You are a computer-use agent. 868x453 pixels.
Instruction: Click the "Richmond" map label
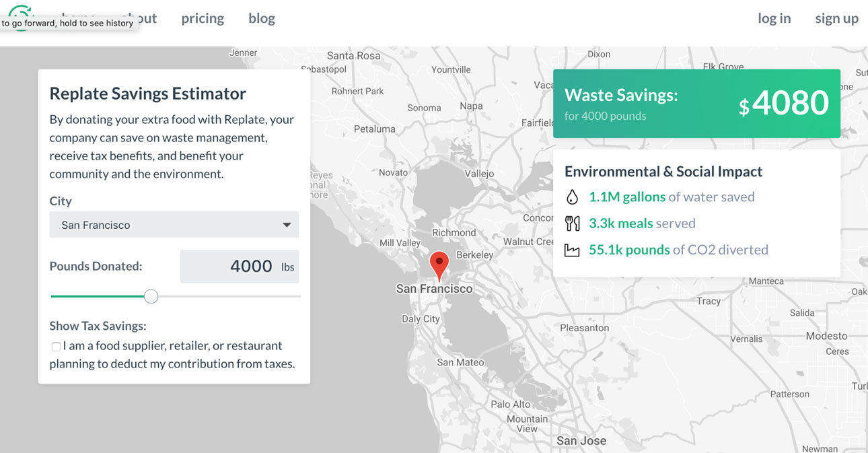point(454,232)
